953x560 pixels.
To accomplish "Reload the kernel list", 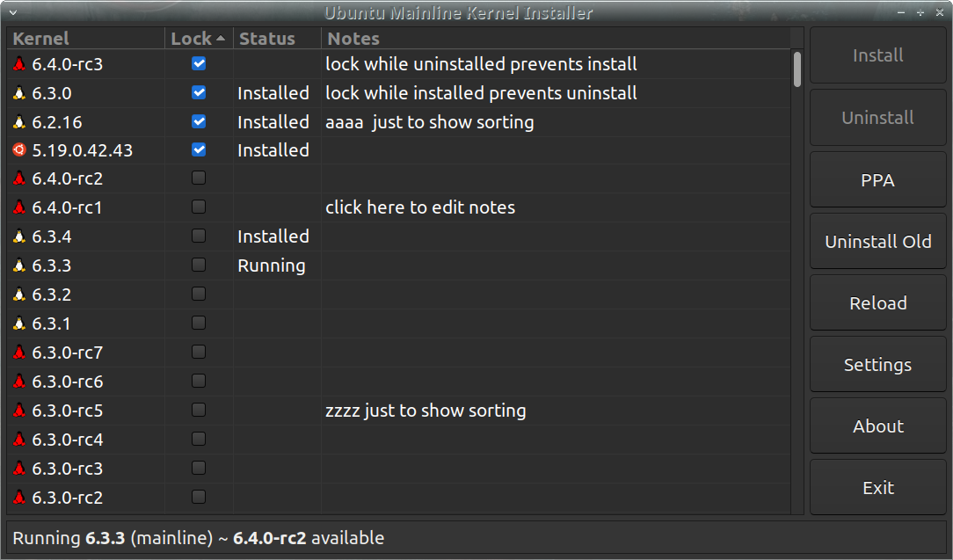I will click(x=877, y=302).
